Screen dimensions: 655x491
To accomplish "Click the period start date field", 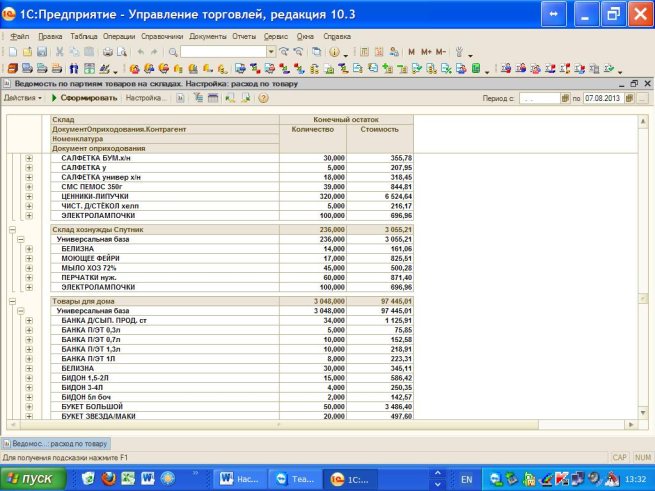I will coord(539,98).
